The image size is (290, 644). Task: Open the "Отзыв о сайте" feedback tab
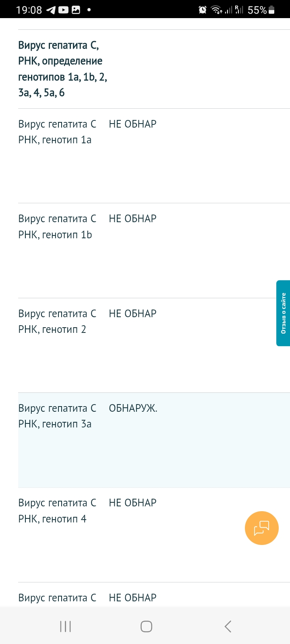coord(283,313)
